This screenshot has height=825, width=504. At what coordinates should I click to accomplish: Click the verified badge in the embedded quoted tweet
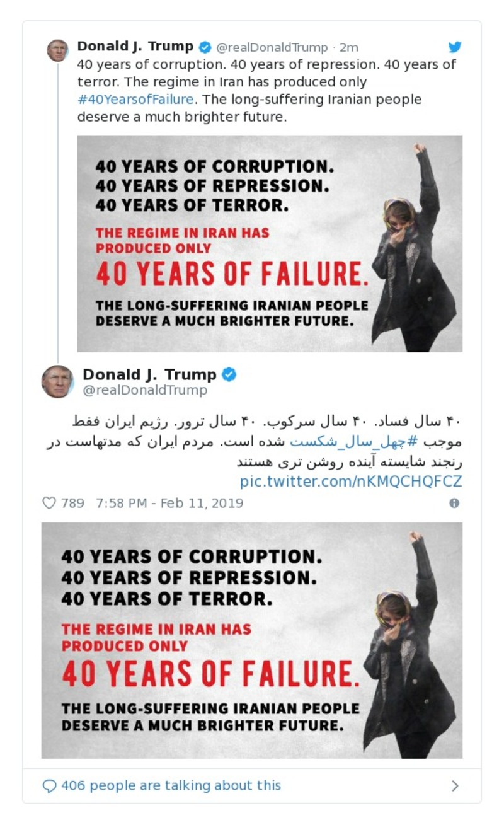pyautogui.click(x=228, y=374)
